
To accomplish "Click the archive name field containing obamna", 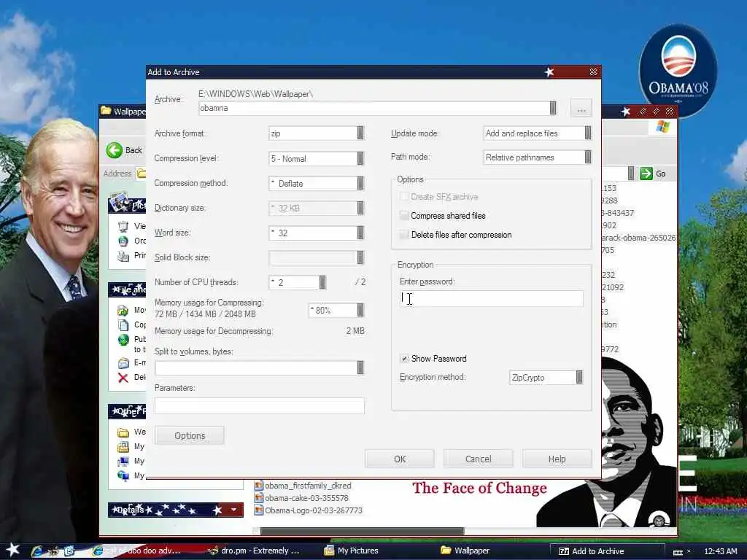I will (x=374, y=108).
